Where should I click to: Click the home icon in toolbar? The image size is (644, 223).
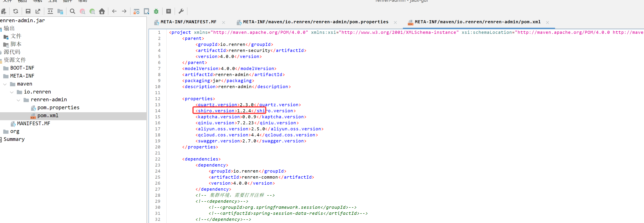pyautogui.click(x=102, y=11)
